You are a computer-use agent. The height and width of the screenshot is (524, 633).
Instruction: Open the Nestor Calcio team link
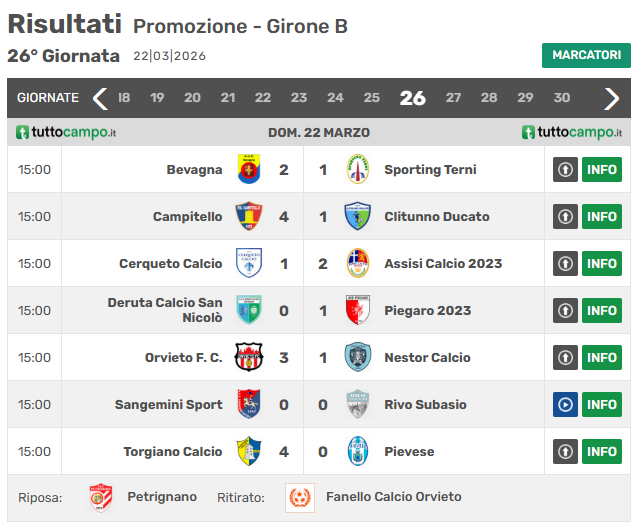click(427, 358)
